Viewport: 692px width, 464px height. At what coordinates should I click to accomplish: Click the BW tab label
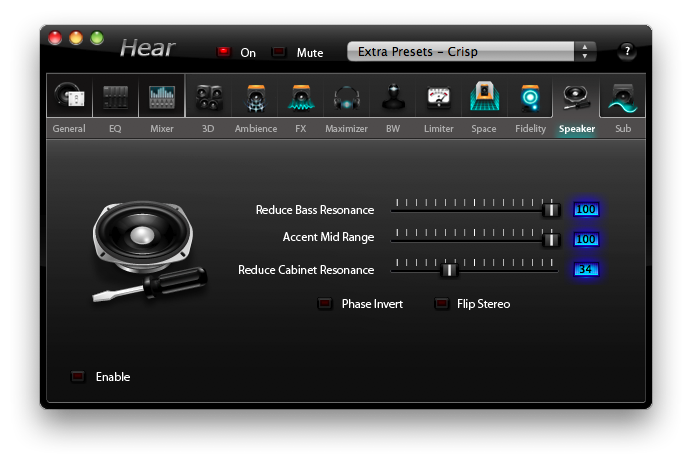[393, 128]
